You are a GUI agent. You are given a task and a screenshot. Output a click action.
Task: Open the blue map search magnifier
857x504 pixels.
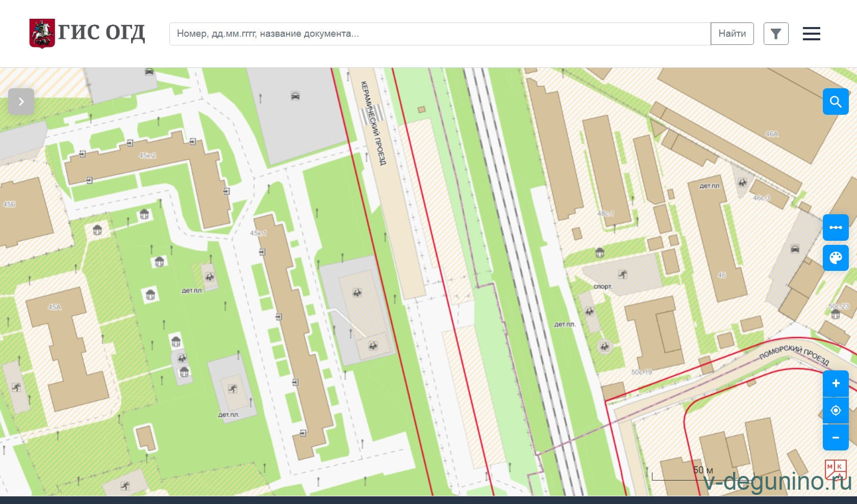pos(835,102)
